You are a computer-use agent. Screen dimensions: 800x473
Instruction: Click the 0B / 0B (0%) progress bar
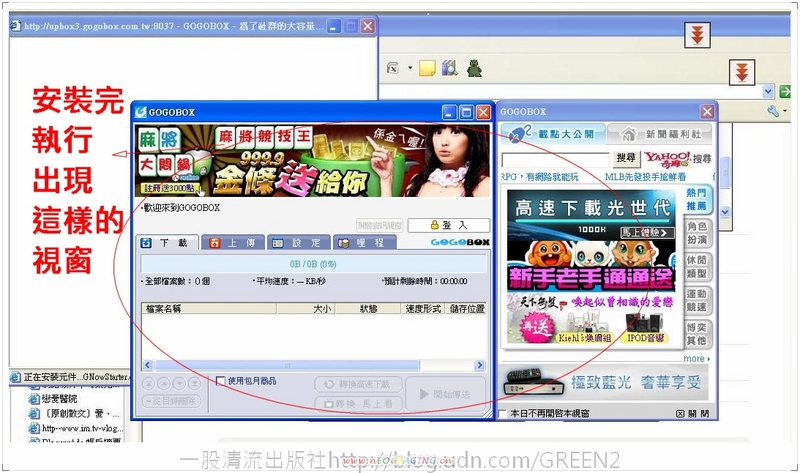click(x=313, y=264)
